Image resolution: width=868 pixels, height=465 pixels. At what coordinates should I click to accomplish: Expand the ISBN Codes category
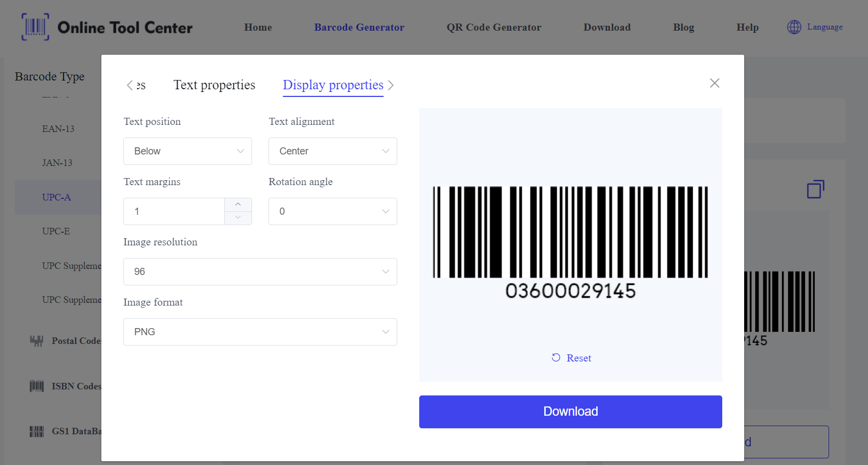click(x=76, y=386)
